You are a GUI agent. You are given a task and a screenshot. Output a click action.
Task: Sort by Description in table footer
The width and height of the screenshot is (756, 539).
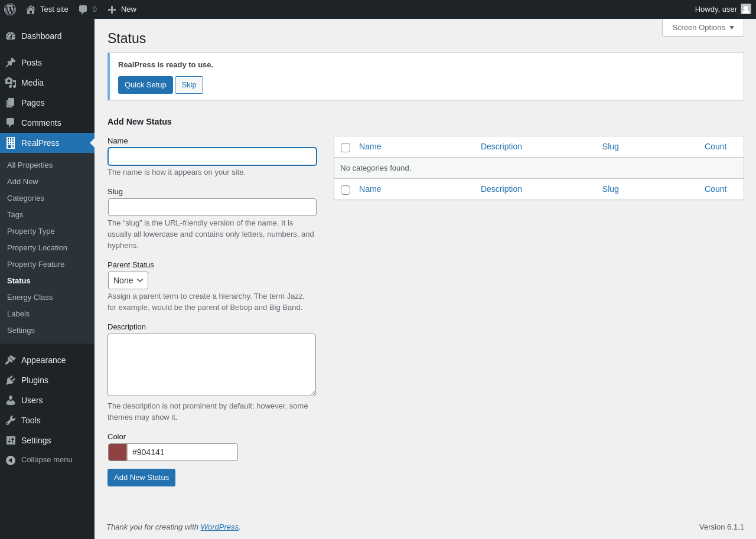(x=501, y=189)
